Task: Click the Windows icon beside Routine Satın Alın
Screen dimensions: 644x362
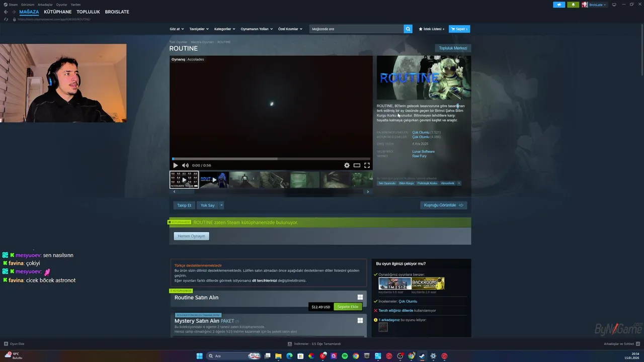Action: point(360,297)
